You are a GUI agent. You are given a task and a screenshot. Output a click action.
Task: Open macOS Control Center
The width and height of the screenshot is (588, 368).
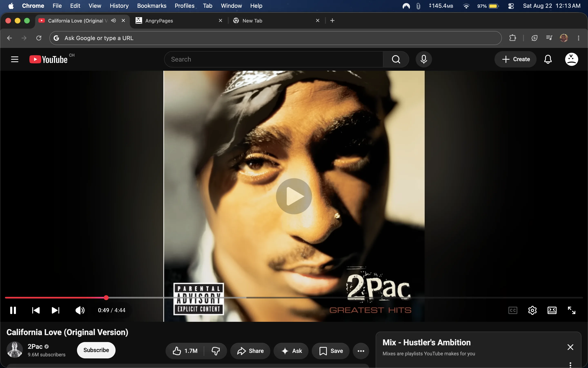coord(511,6)
